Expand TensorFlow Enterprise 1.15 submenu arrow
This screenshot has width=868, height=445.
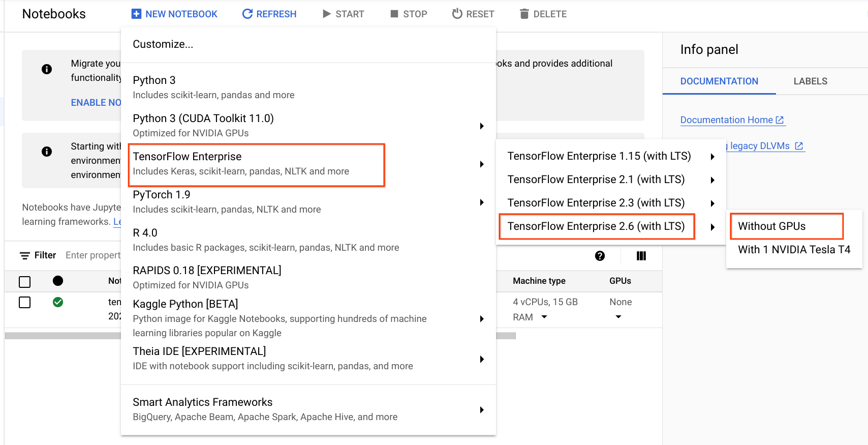(712, 157)
